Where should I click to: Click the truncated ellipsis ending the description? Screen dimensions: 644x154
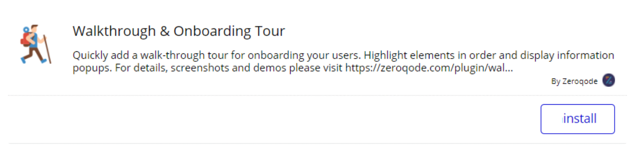coord(509,70)
